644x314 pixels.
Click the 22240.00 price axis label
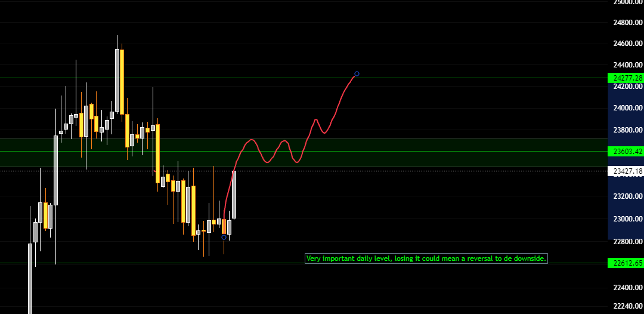click(x=627, y=306)
